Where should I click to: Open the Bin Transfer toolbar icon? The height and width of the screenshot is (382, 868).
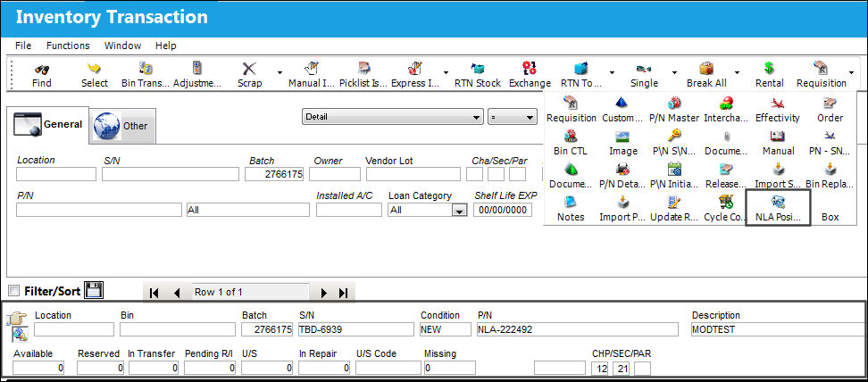pos(146,69)
